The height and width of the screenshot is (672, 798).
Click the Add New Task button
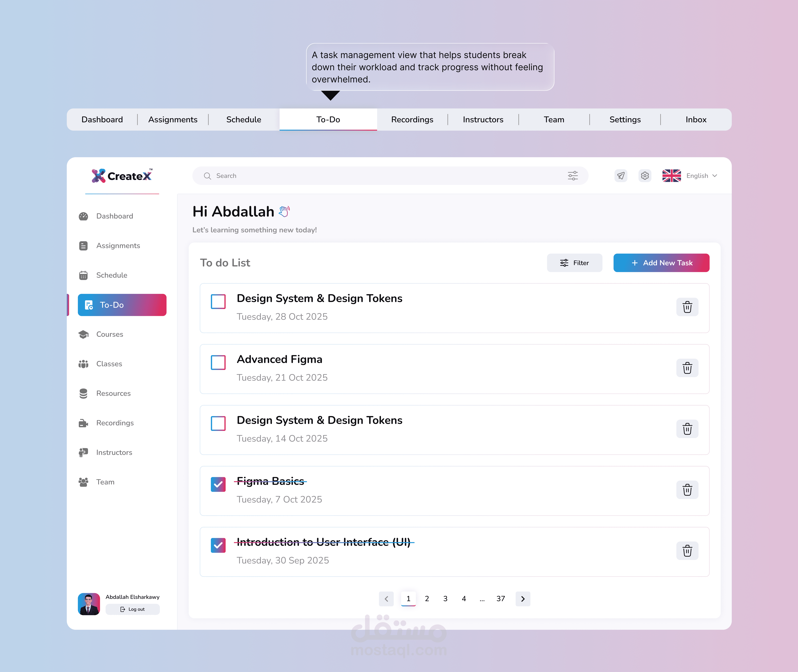[x=661, y=263]
